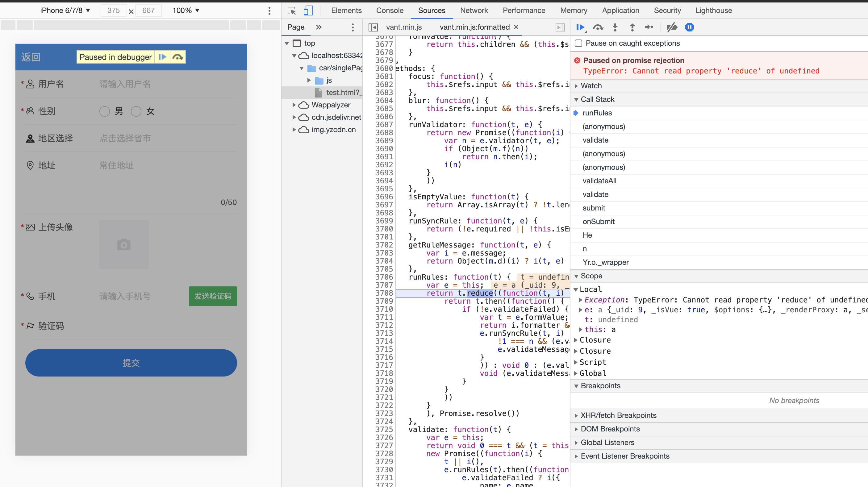Toggle device toolbar icon

click(x=308, y=10)
